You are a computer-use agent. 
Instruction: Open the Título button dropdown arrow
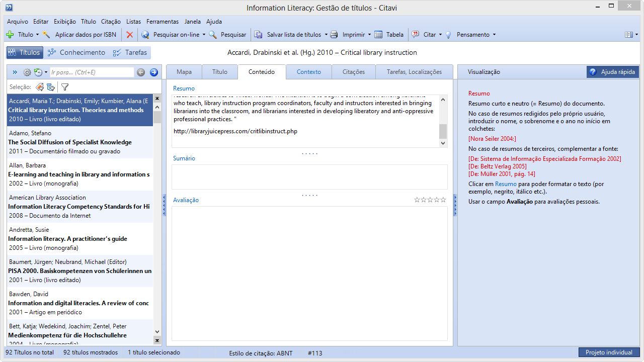[37, 35]
